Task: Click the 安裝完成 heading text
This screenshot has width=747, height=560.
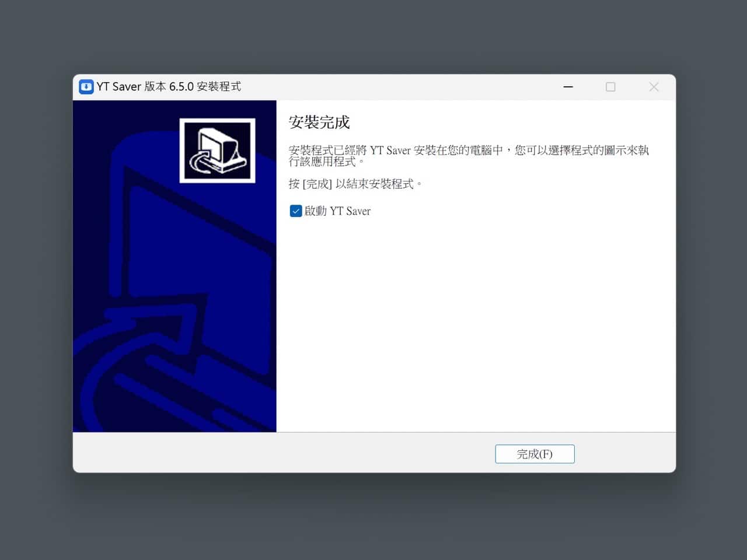Action: tap(319, 123)
